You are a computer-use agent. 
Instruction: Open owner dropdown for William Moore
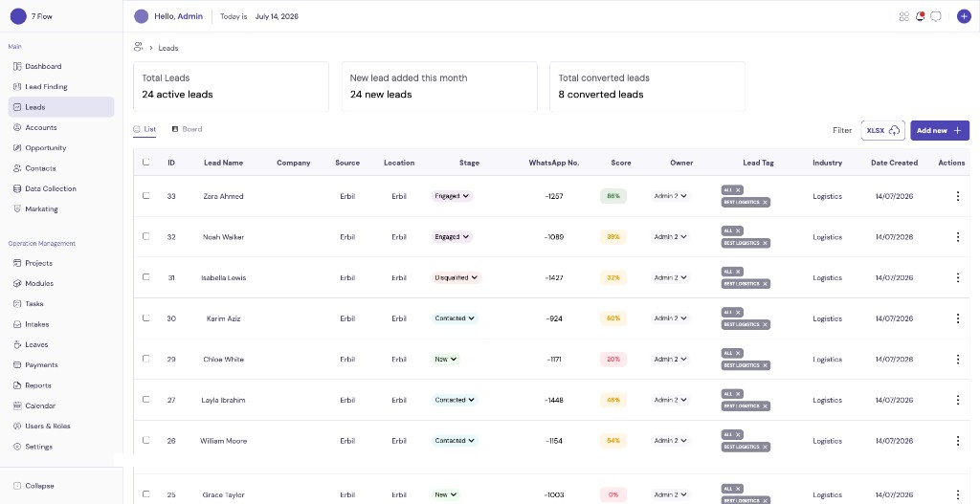671,441
